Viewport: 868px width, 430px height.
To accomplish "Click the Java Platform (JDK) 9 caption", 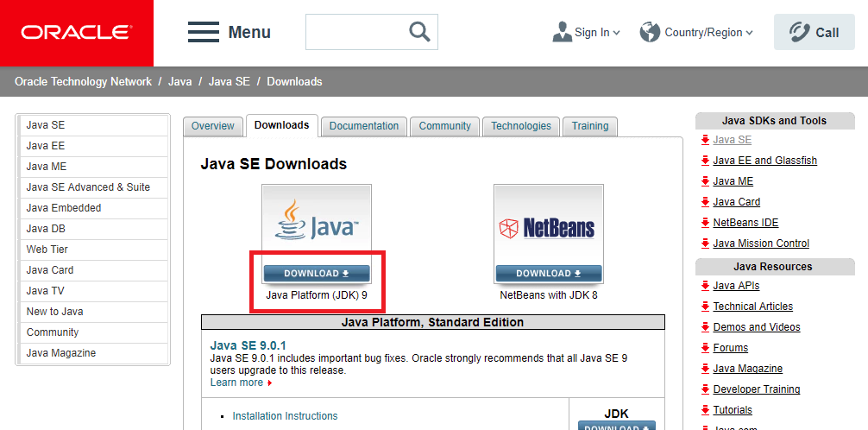I will click(x=317, y=295).
